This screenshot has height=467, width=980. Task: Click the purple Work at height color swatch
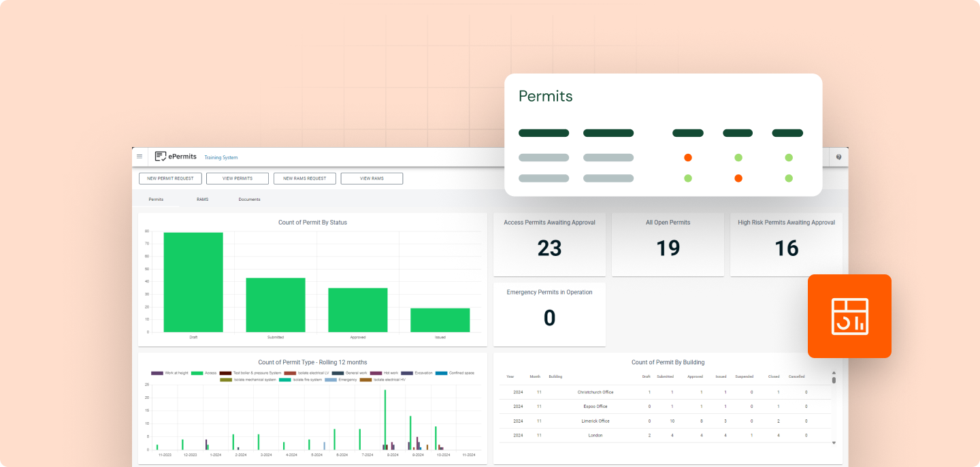coord(157,373)
